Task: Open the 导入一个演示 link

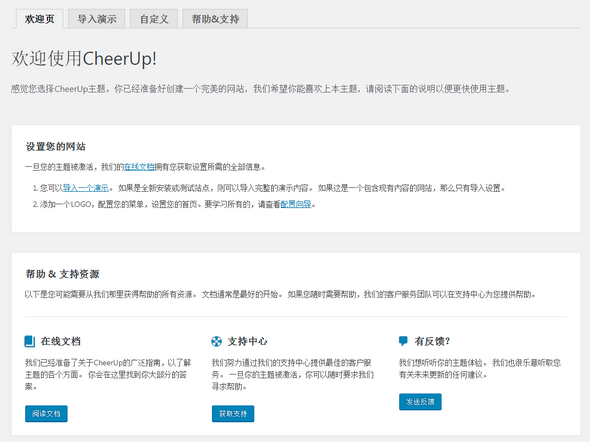Action: click(x=85, y=188)
